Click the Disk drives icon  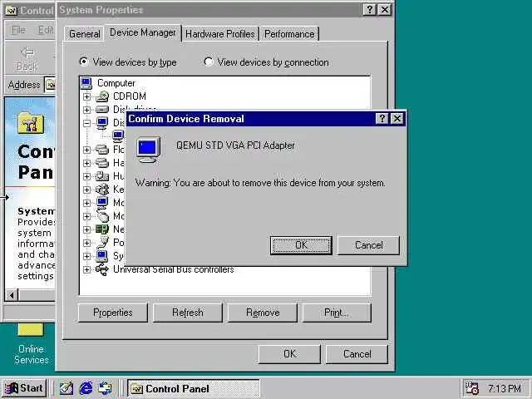(x=102, y=110)
